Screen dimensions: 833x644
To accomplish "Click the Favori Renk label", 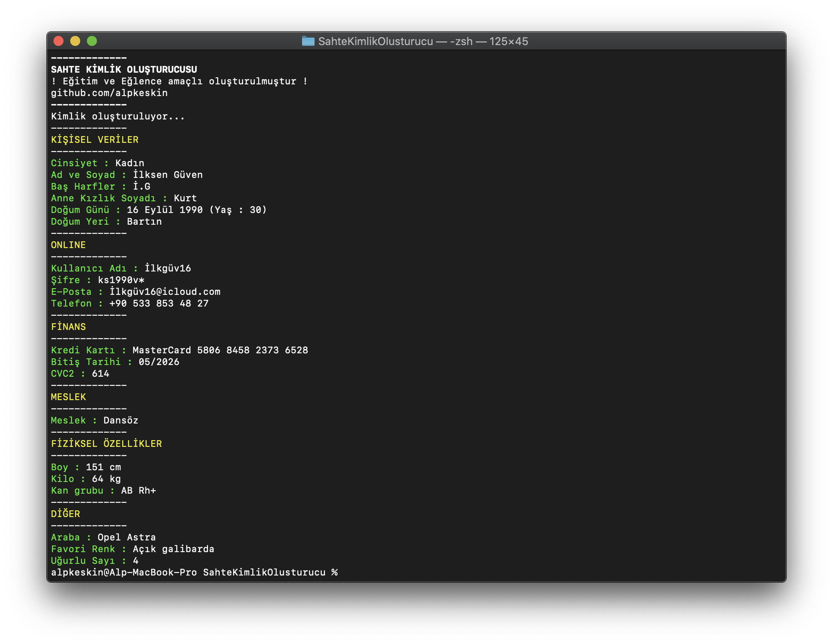I will pyautogui.click(x=83, y=549).
